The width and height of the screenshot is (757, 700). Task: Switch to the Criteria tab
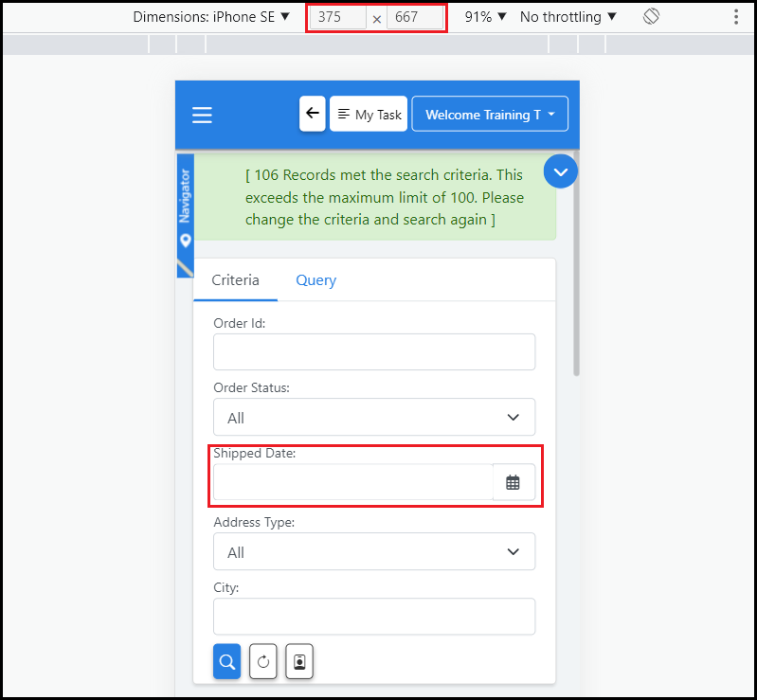235,280
